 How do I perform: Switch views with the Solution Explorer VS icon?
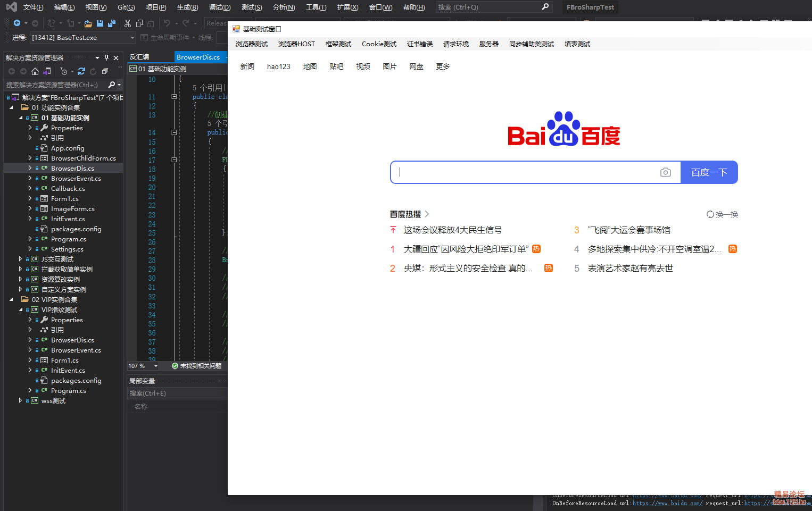[x=47, y=71]
